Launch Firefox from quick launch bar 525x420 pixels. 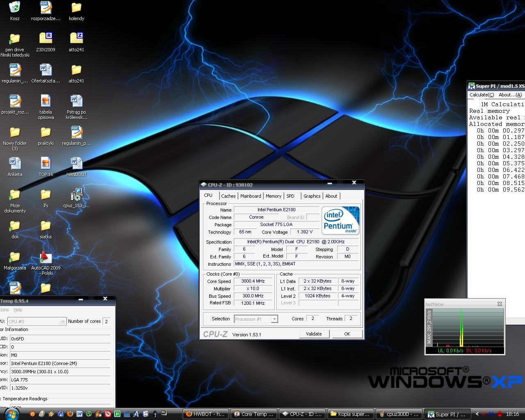[70, 414]
